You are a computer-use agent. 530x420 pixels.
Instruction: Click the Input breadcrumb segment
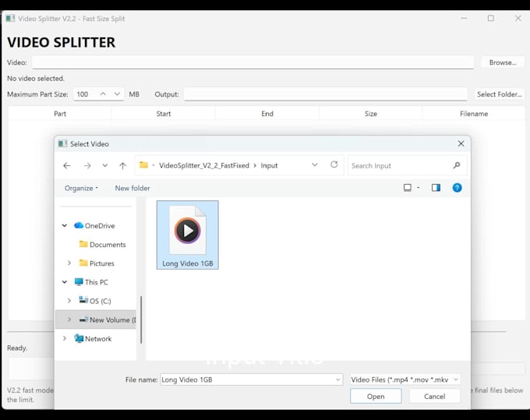pos(269,165)
